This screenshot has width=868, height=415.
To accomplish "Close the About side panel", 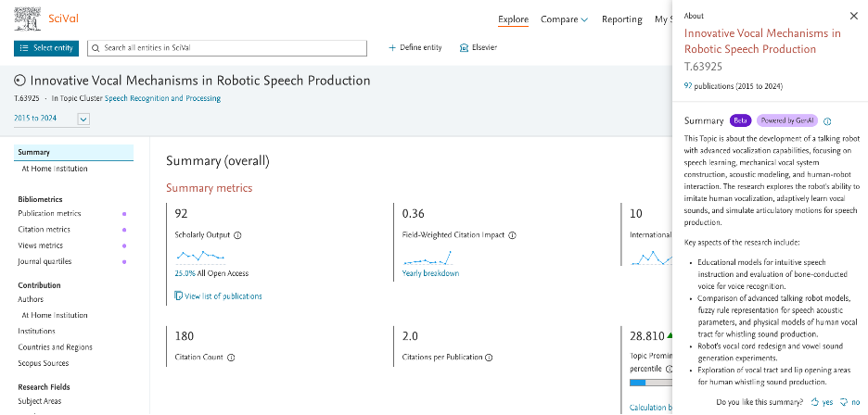I will coord(853,16).
